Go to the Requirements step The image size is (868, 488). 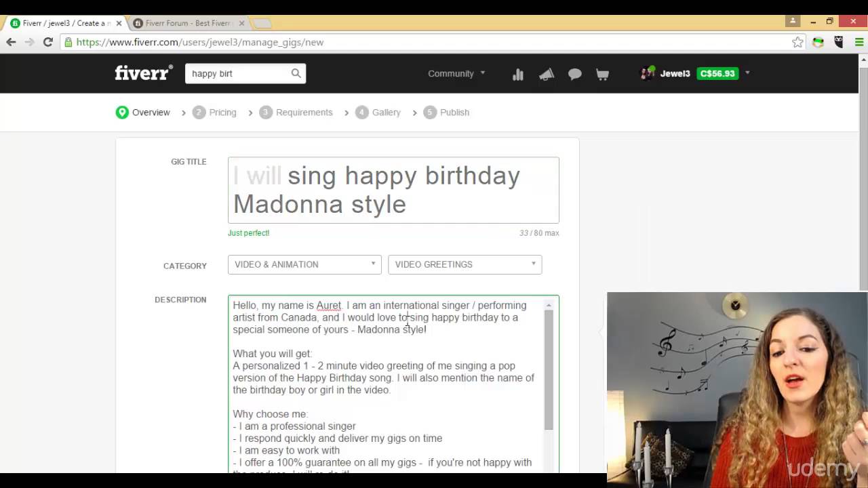tap(296, 113)
